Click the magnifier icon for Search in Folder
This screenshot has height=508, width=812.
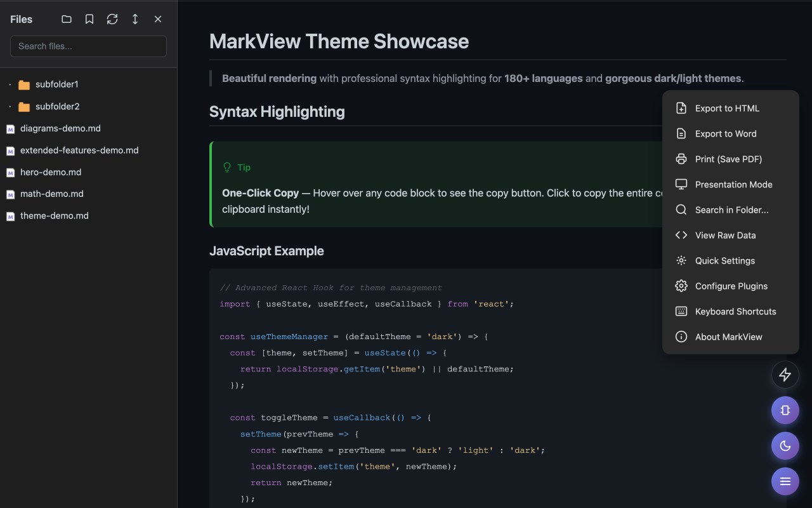(681, 210)
